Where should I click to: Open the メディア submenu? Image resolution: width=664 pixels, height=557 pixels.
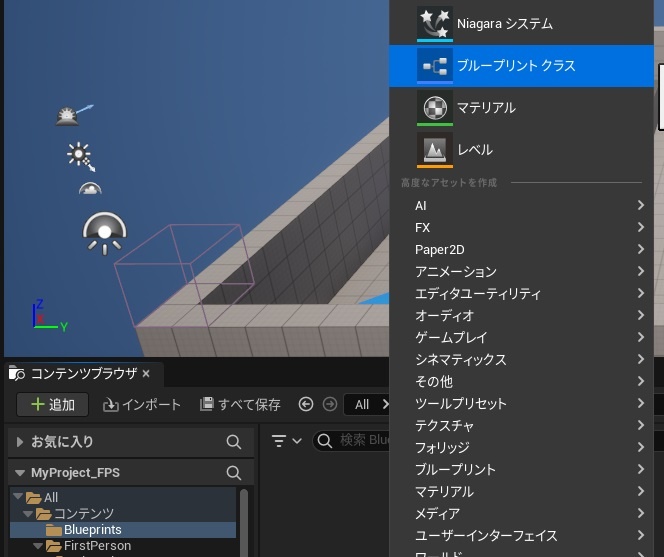[x=521, y=514]
